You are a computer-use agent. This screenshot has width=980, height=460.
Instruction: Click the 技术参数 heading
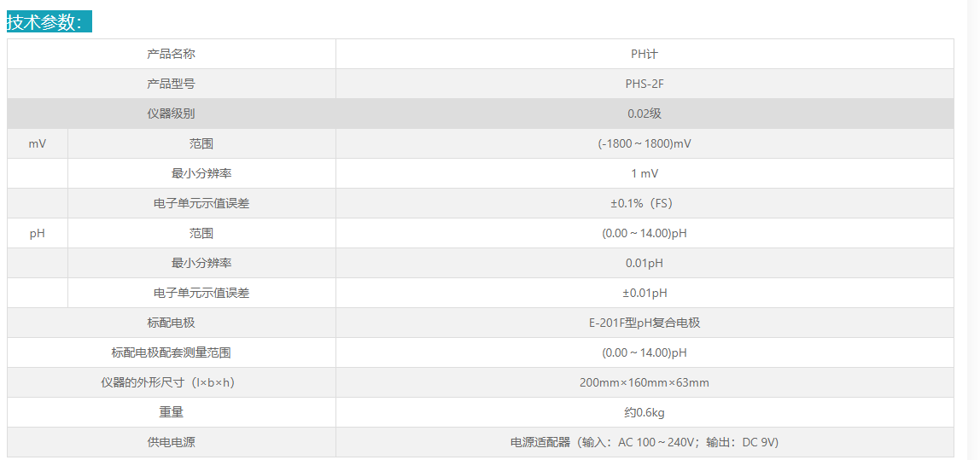click(45, 23)
